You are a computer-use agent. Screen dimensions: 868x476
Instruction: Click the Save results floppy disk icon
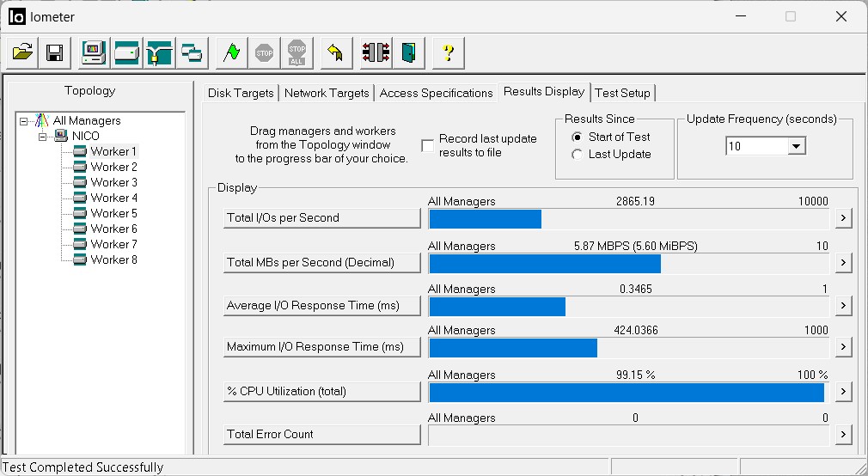[x=54, y=53]
